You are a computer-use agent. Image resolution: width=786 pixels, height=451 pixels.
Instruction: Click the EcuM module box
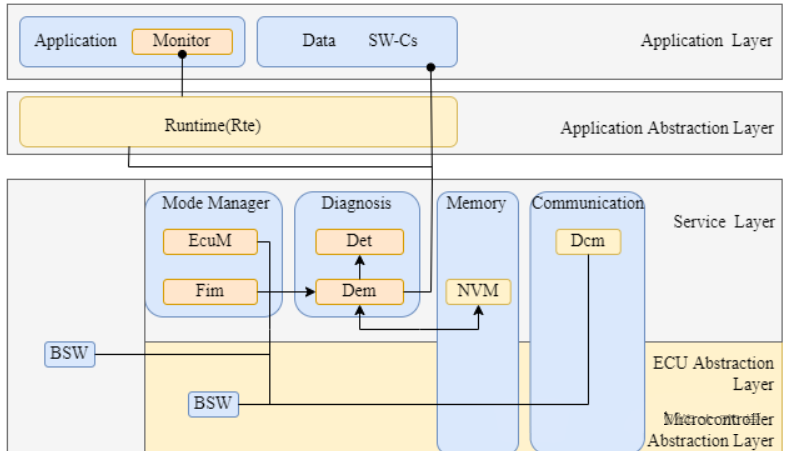[210, 241]
